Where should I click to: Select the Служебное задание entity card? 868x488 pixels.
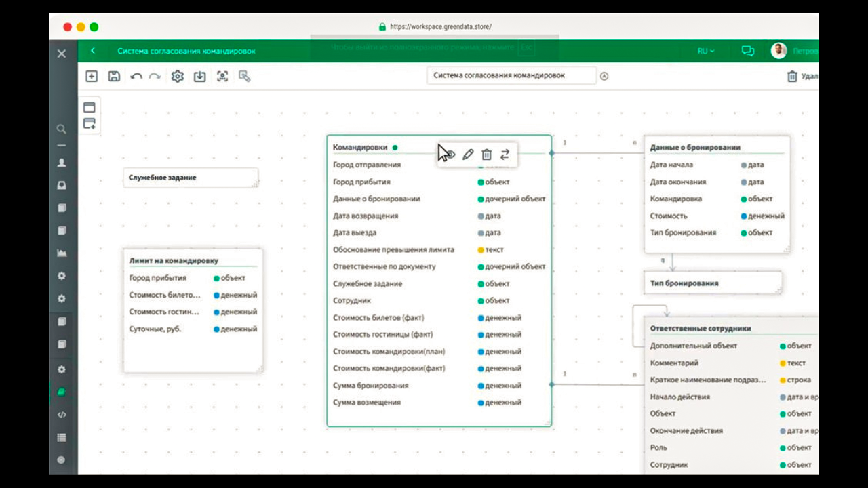click(x=191, y=178)
